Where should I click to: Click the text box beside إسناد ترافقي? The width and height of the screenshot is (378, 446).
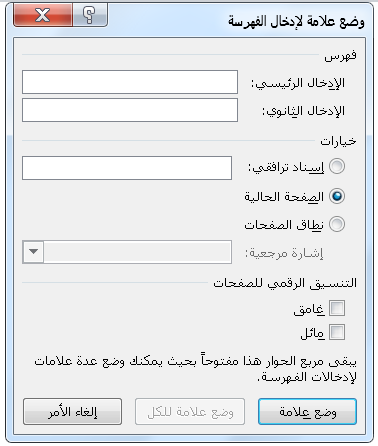tap(127, 168)
